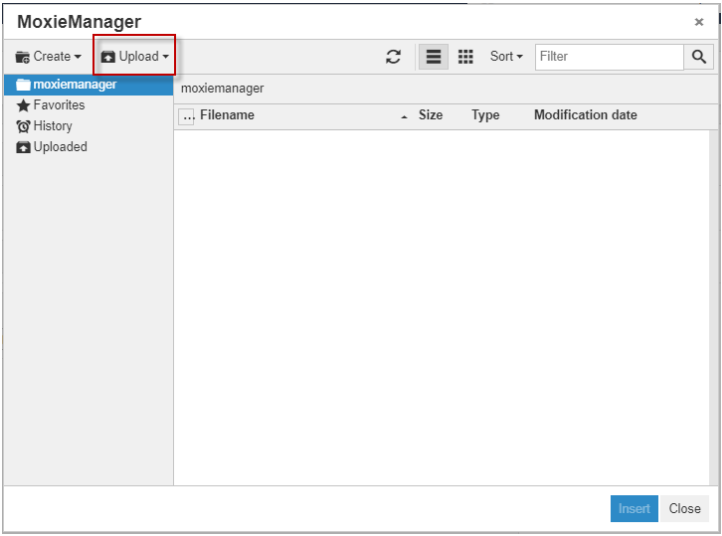722x536 pixels.
Task: Close the MoxieManager dialog with X
Action: pyautogui.click(x=699, y=22)
